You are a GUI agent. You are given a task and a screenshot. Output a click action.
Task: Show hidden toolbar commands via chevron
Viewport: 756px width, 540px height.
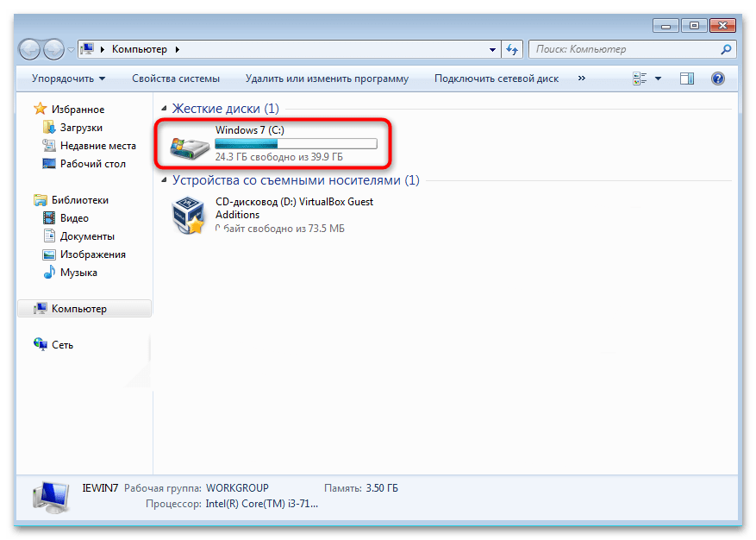581,78
